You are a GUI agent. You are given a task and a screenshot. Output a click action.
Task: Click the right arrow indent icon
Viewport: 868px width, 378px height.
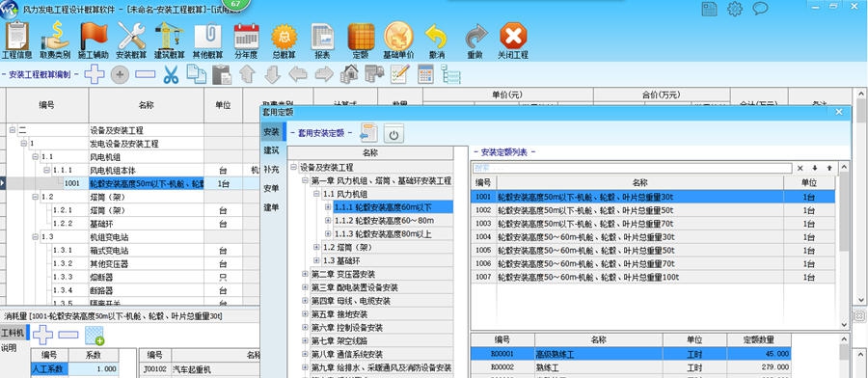click(324, 74)
